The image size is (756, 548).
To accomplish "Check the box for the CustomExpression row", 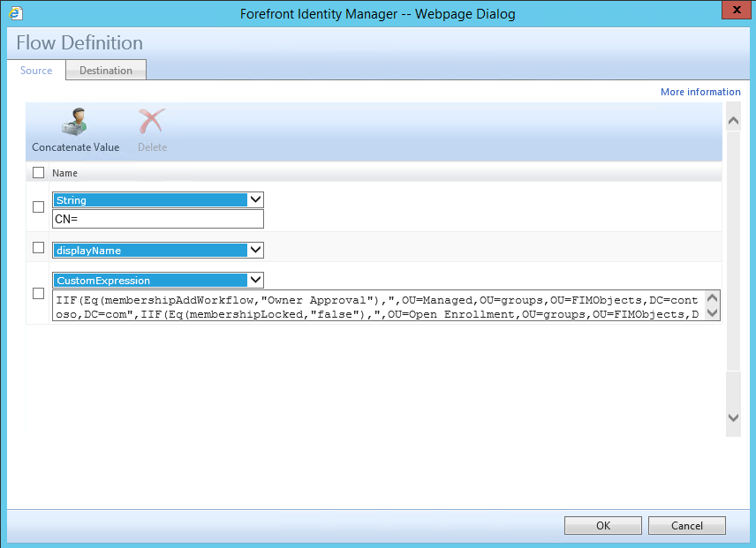I will pyautogui.click(x=38, y=293).
